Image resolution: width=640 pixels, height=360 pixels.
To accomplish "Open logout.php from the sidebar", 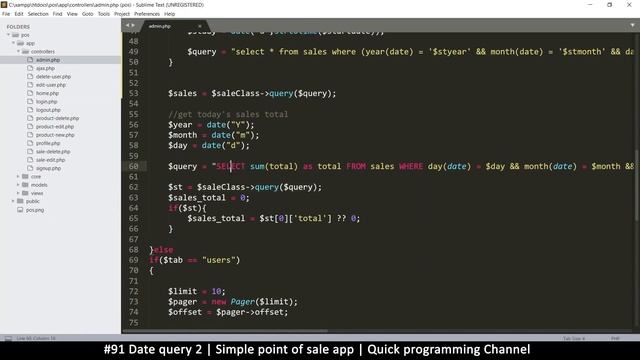I will pos(48,110).
